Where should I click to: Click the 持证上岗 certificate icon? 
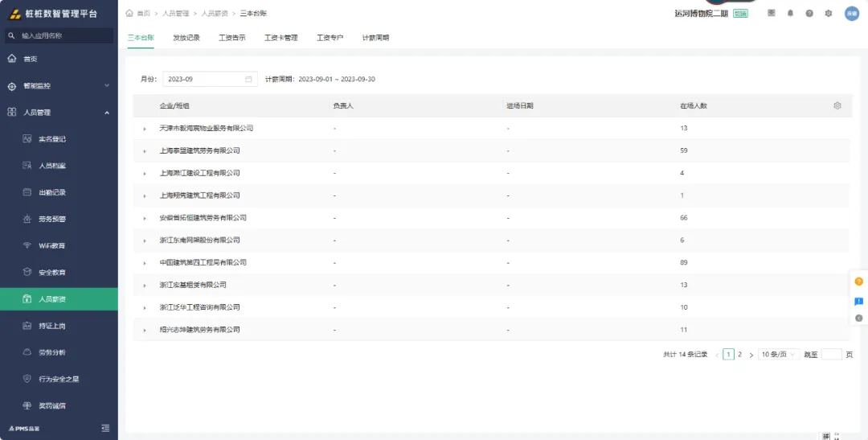(x=27, y=326)
